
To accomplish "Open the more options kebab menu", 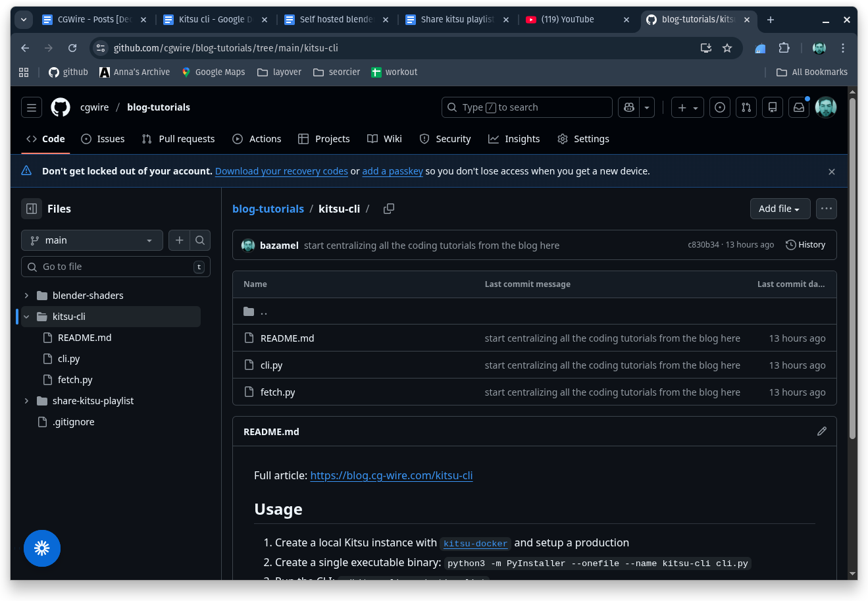I will click(826, 208).
